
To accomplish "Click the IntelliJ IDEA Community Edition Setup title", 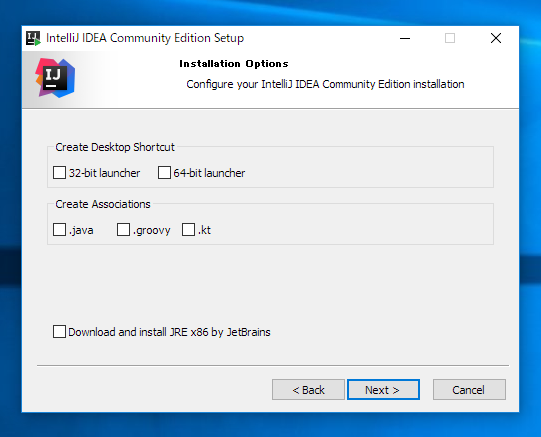I will (x=145, y=38).
